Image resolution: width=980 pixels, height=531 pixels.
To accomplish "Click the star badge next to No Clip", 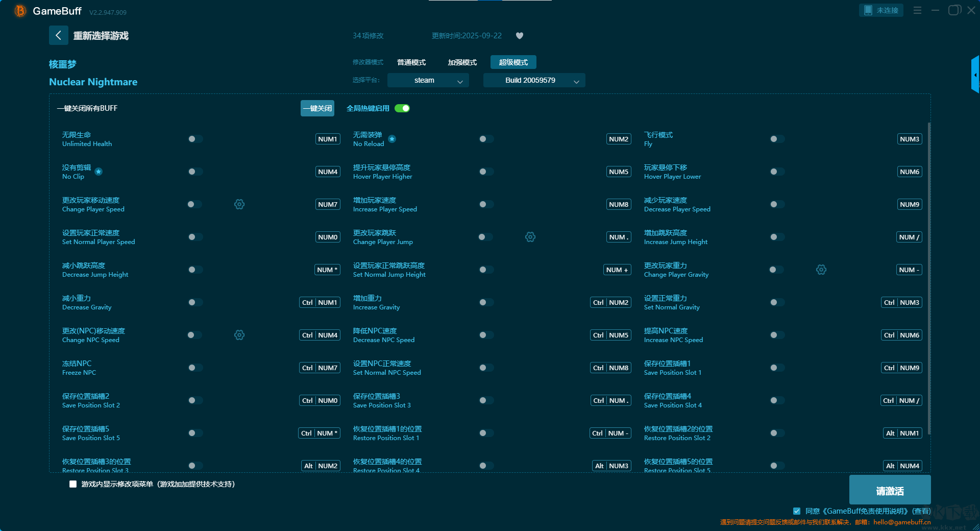I will coord(99,172).
